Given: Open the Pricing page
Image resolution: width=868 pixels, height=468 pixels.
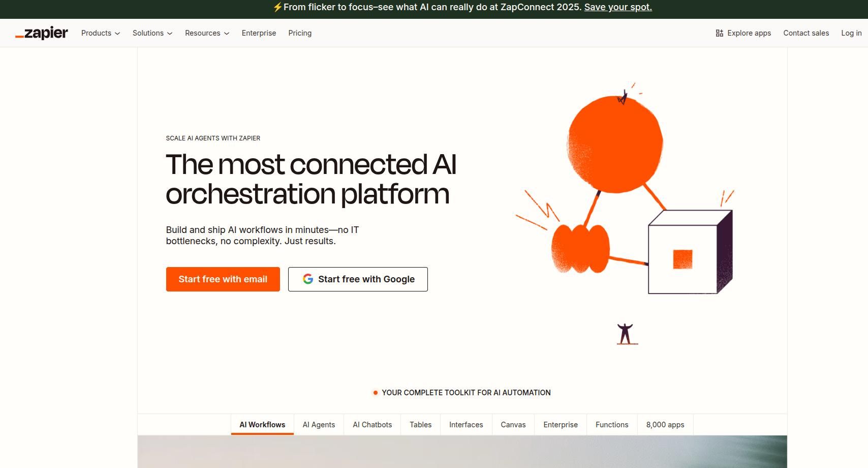Looking at the screenshot, I should (300, 33).
